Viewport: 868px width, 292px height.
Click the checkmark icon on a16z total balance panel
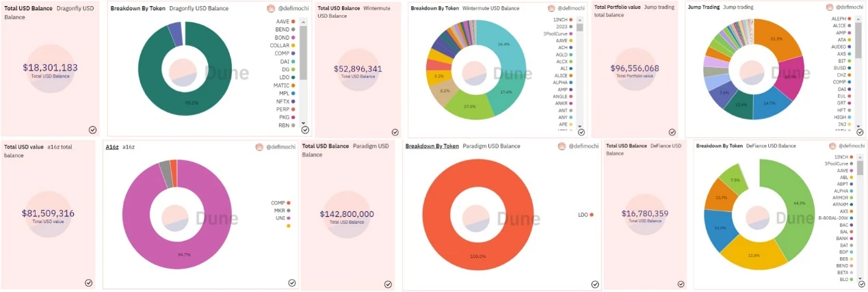[x=88, y=282]
